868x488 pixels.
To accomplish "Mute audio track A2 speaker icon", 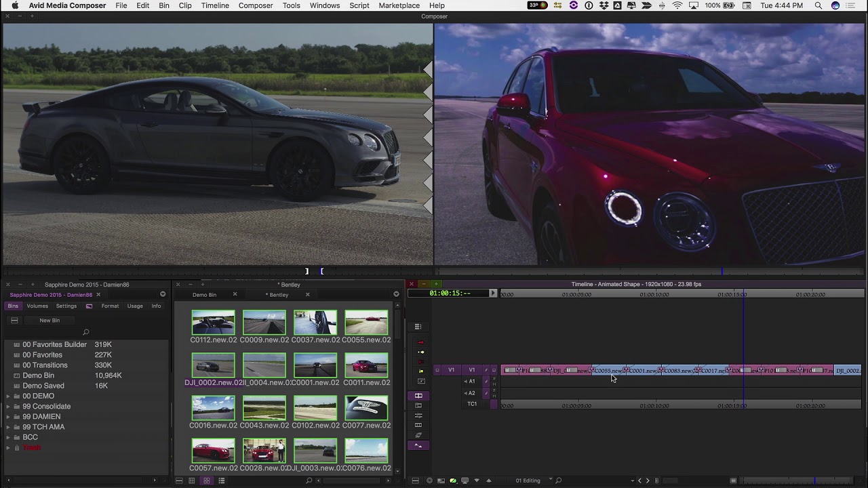I will 466,393.
